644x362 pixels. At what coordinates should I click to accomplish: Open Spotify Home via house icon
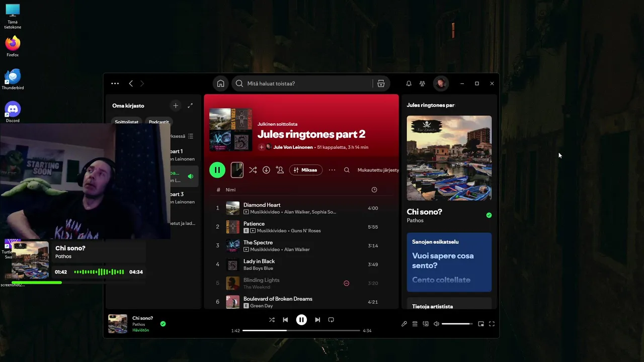[x=220, y=83]
